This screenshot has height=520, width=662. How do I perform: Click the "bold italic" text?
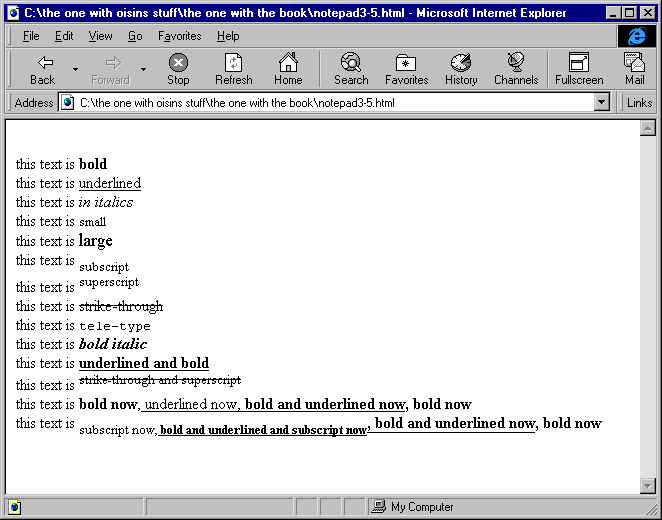[113, 344]
